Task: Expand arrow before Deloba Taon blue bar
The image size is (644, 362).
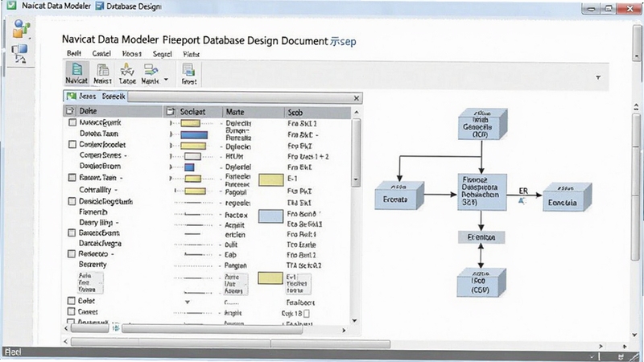Action: (x=171, y=134)
